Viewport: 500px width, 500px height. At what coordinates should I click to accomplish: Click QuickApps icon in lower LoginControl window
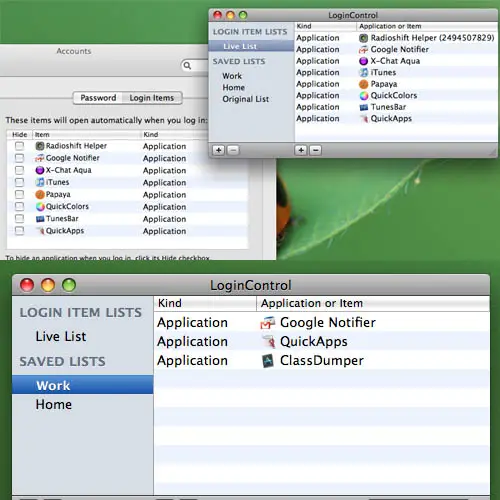tap(269, 342)
